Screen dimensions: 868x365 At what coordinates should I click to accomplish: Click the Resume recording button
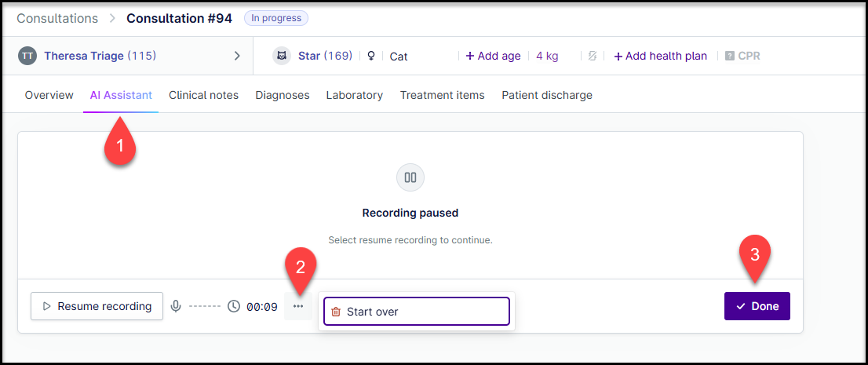tap(97, 306)
